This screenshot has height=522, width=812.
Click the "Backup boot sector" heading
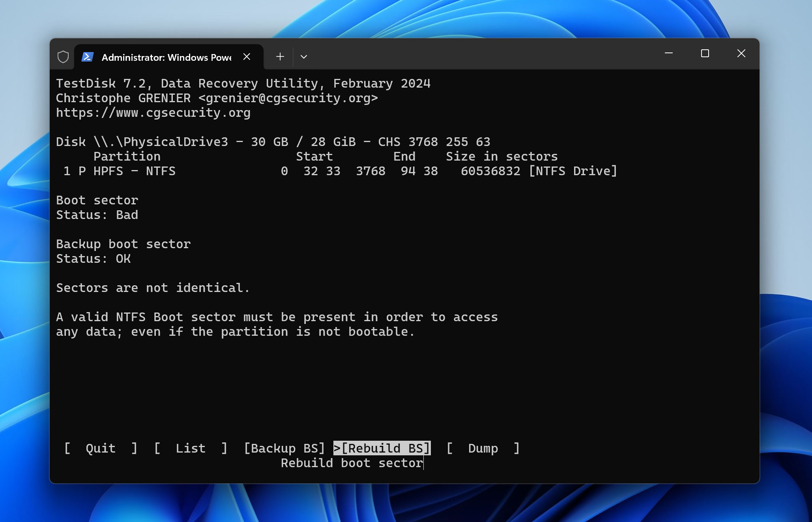[x=123, y=244]
